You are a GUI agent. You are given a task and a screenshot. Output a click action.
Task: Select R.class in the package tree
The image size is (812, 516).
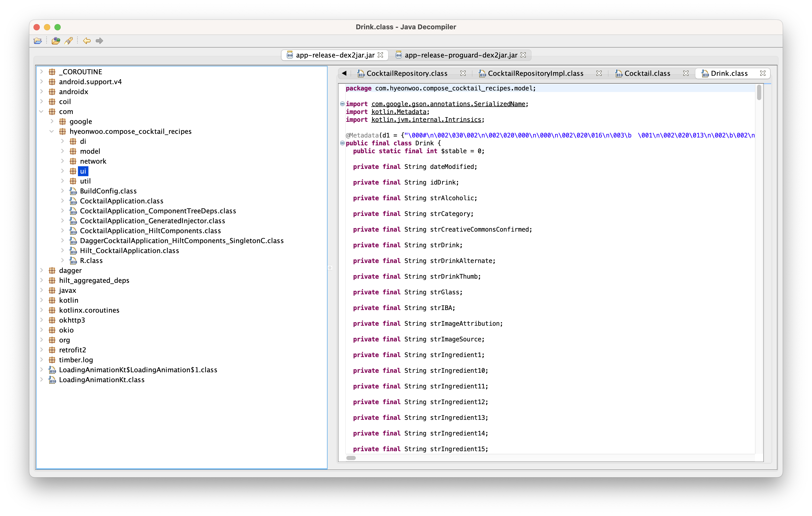(x=91, y=261)
